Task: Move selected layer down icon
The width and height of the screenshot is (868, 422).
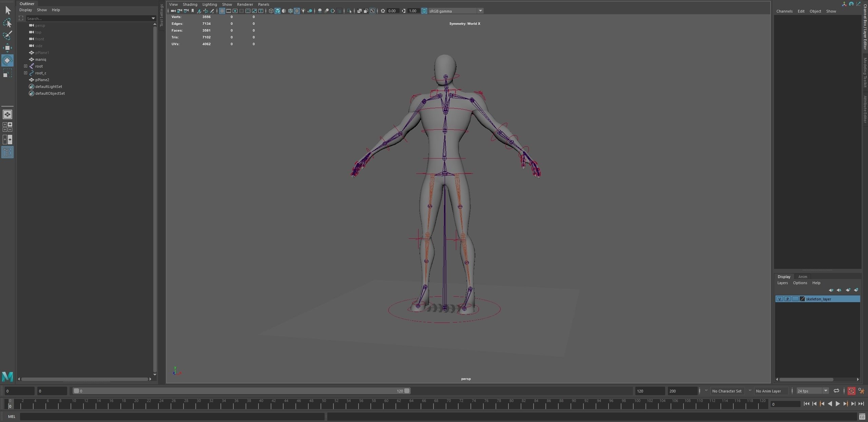Action: click(x=839, y=290)
